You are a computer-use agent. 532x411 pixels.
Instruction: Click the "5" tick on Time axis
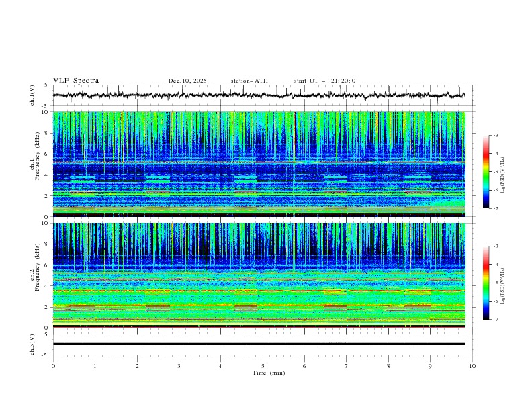click(263, 366)
